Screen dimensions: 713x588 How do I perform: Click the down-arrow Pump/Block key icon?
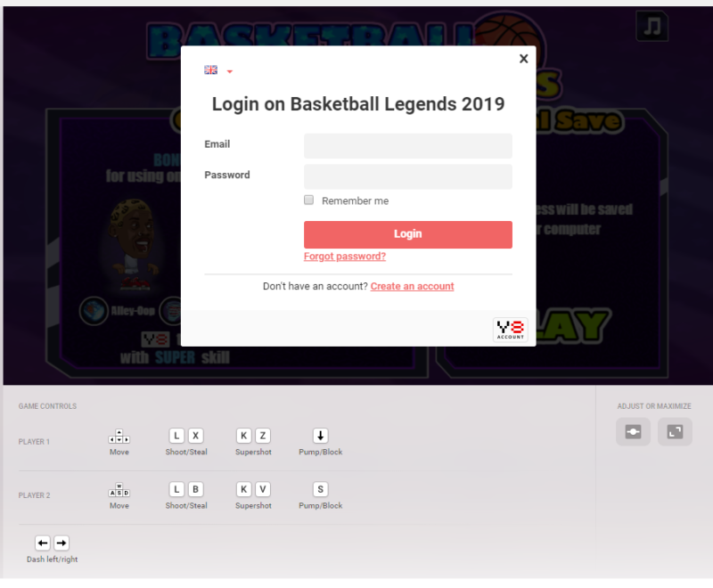click(320, 436)
